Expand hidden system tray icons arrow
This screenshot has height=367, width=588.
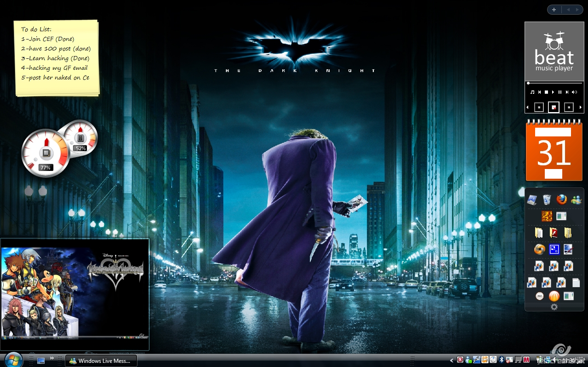tap(451, 360)
